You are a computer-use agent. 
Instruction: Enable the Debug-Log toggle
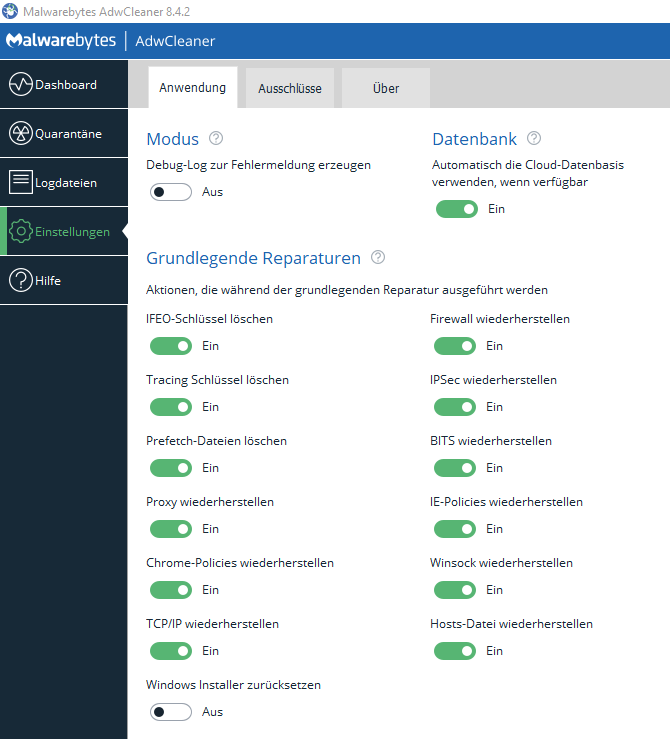pos(171,192)
